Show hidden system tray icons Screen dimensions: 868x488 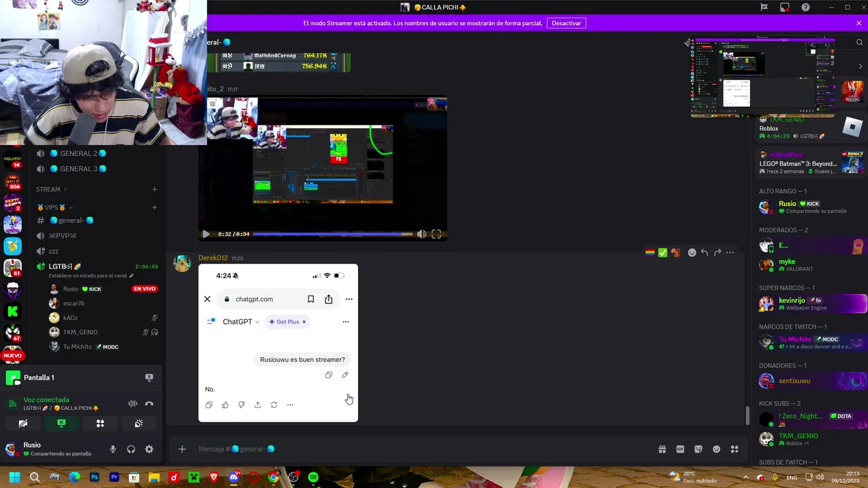coord(747,477)
